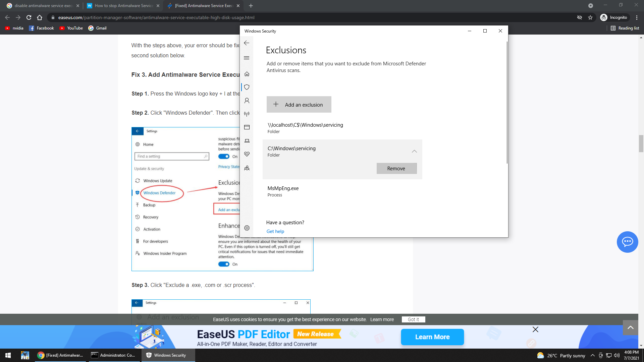
Task: Bookmark this page with the star icon
Action: pos(590,17)
